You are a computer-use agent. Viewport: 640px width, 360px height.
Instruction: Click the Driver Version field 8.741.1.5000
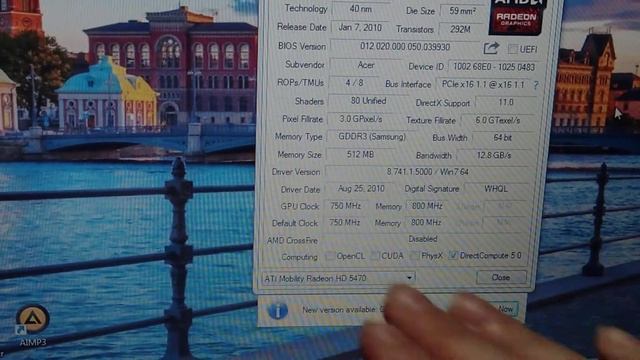tap(427, 172)
